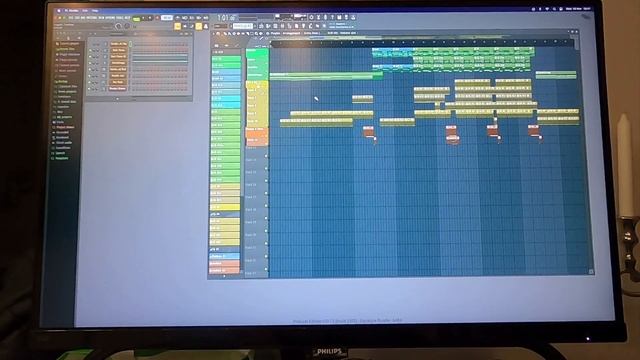Open HELP menu in FL Studio menu row
The image size is (640, 360).
[x=126, y=18]
